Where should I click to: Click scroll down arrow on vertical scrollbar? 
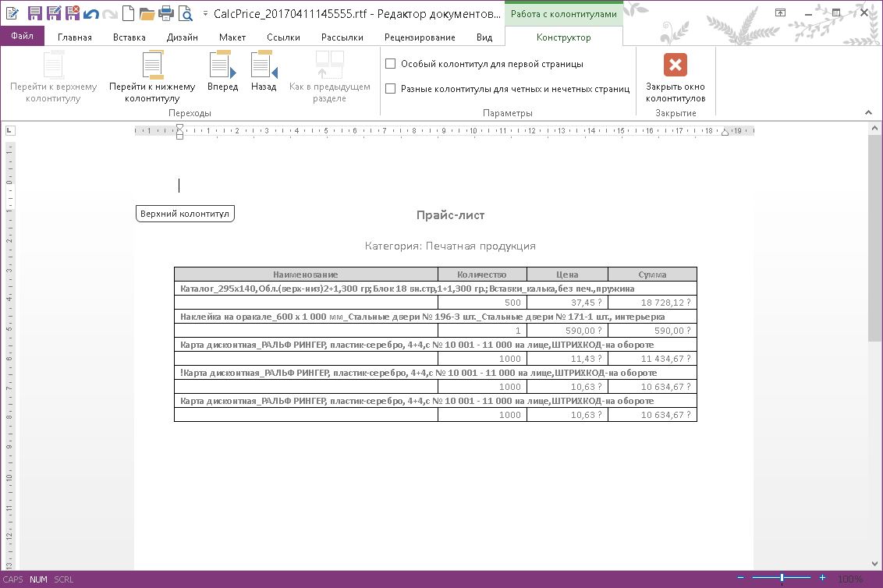tap(874, 563)
